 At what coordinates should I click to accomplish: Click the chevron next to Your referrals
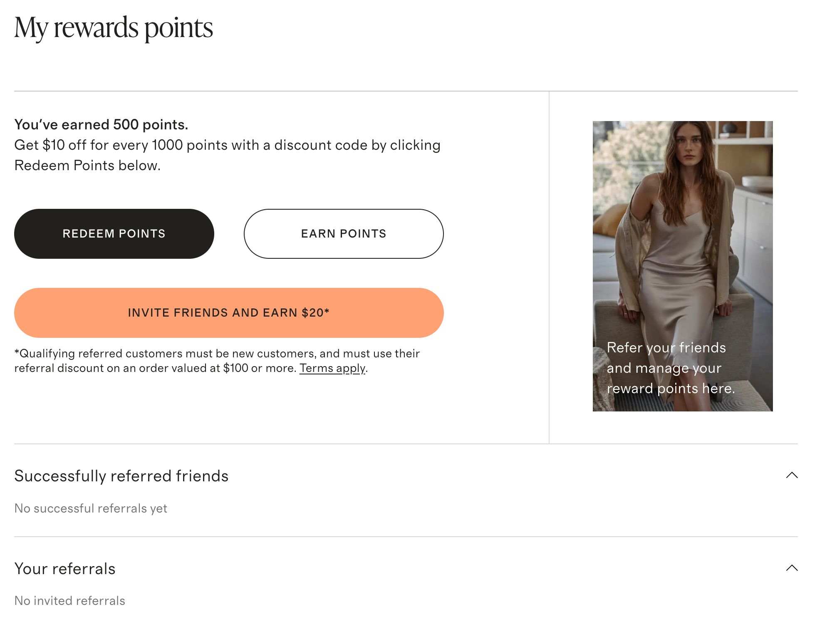click(793, 568)
